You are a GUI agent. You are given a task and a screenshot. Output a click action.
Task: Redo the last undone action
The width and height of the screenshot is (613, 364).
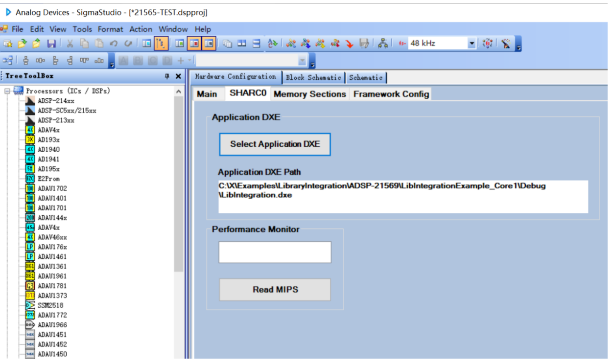click(x=128, y=44)
